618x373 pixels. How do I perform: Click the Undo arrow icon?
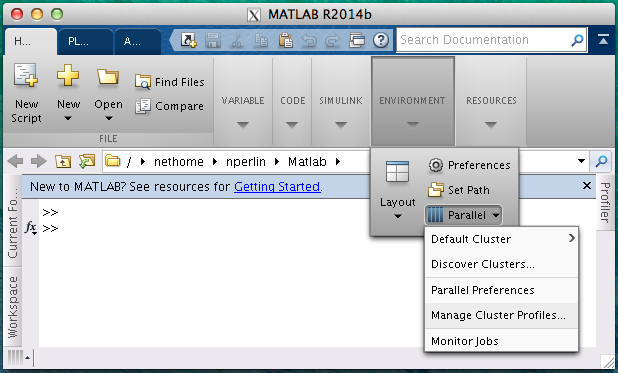309,40
